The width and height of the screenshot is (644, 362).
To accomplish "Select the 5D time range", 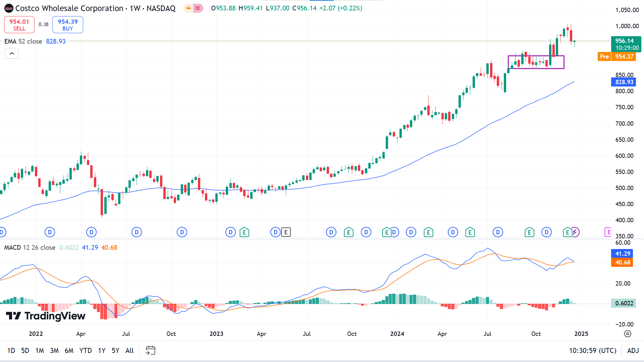I will tap(25, 351).
